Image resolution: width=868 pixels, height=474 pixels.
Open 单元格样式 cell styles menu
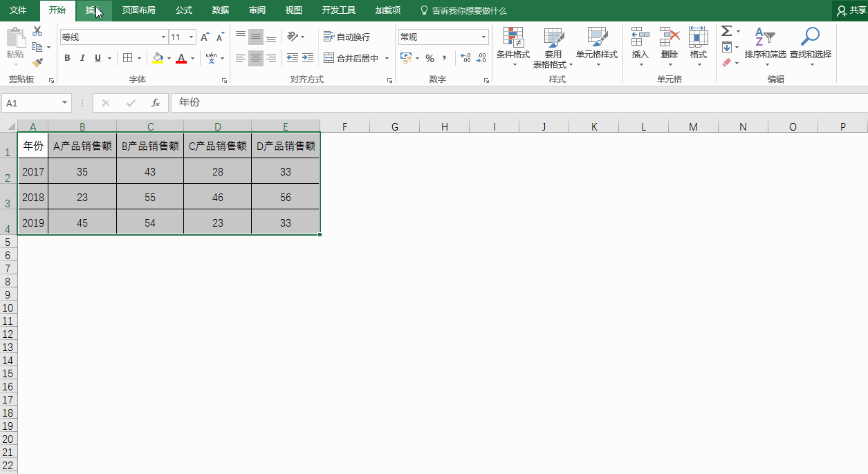pyautogui.click(x=597, y=47)
